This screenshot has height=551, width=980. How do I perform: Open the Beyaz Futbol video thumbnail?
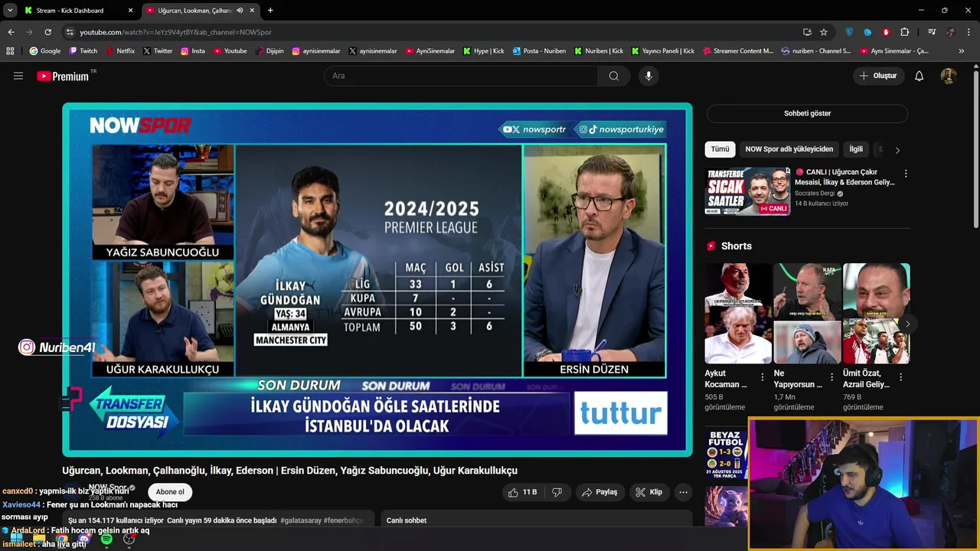726,454
